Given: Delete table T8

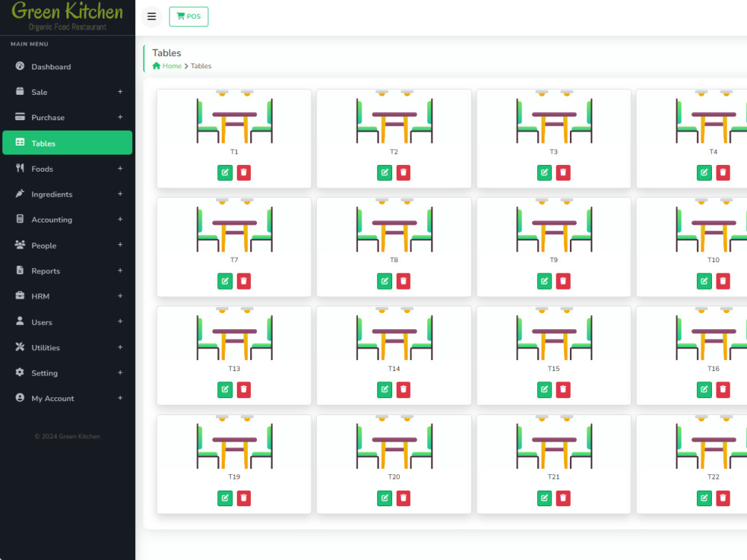Looking at the screenshot, I should coord(403,281).
